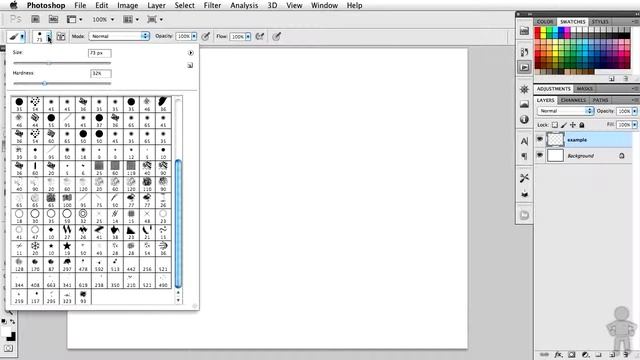Open the View Extras dropdown
This screenshot has width=640, height=360.
(x=74, y=19)
